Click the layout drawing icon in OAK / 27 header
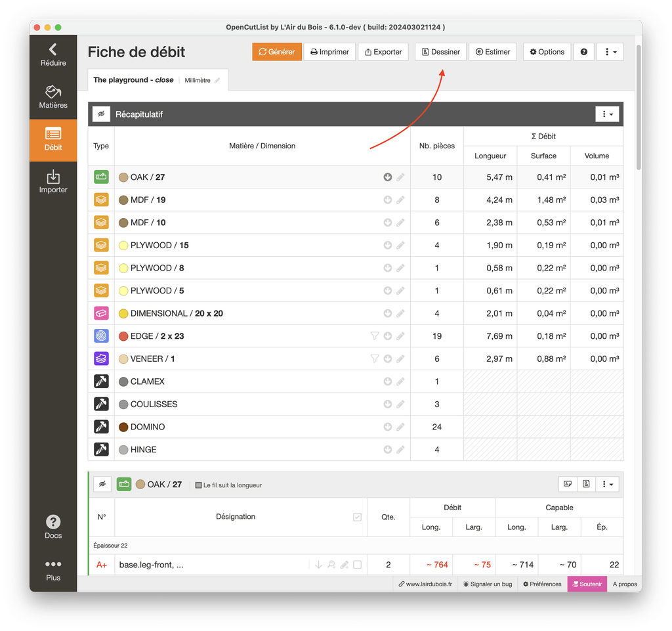Image resolution: width=672 pixels, height=631 pixels. tap(586, 484)
